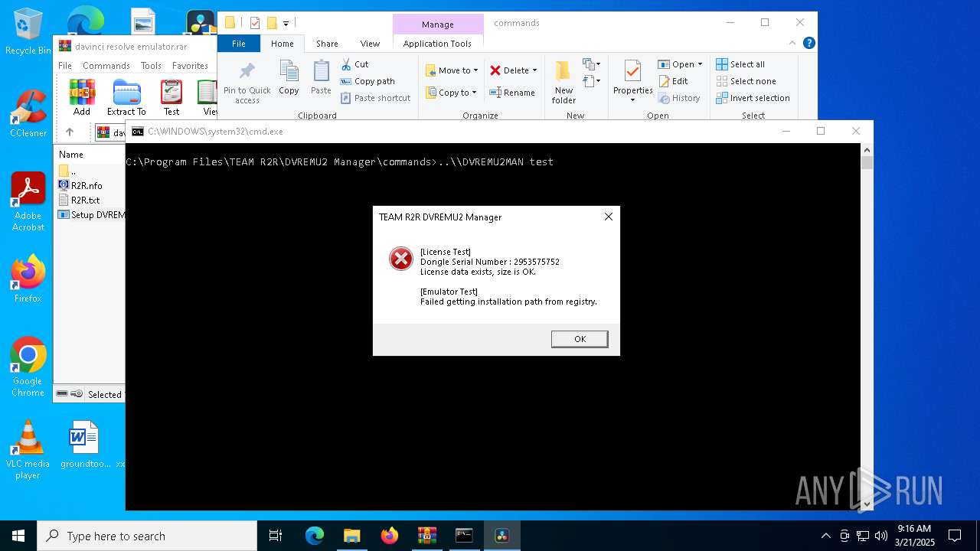
Task: Collapse the File Explorer ribbon
Action: [794, 44]
